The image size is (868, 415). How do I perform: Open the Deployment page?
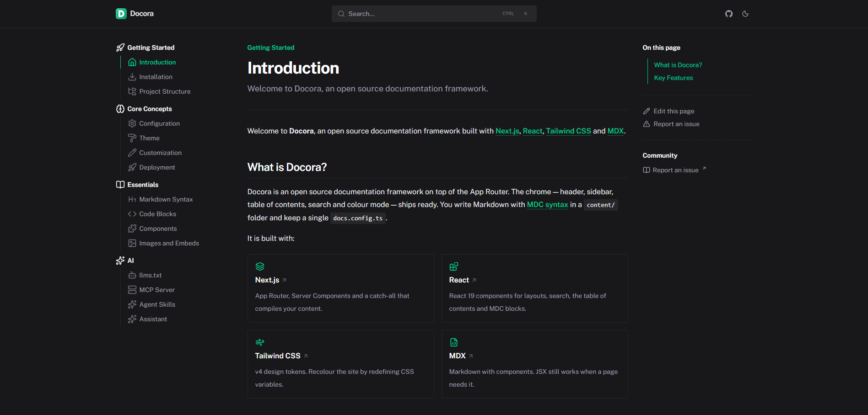[x=157, y=167]
